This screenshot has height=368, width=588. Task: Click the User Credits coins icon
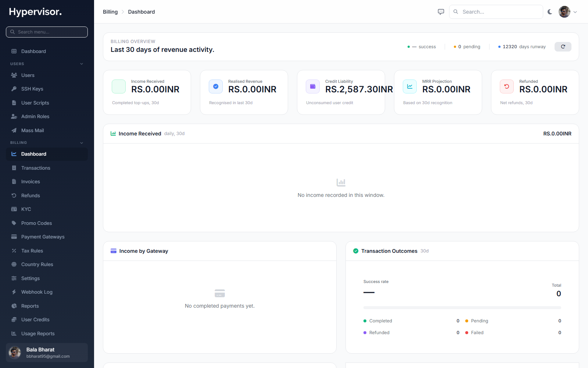tap(14, 319)
